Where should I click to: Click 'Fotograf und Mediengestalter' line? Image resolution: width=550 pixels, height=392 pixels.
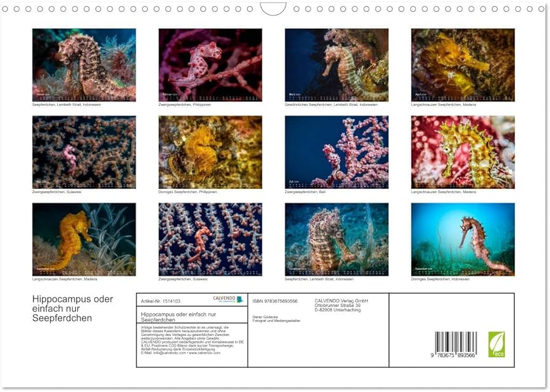(x=276, y=321)
